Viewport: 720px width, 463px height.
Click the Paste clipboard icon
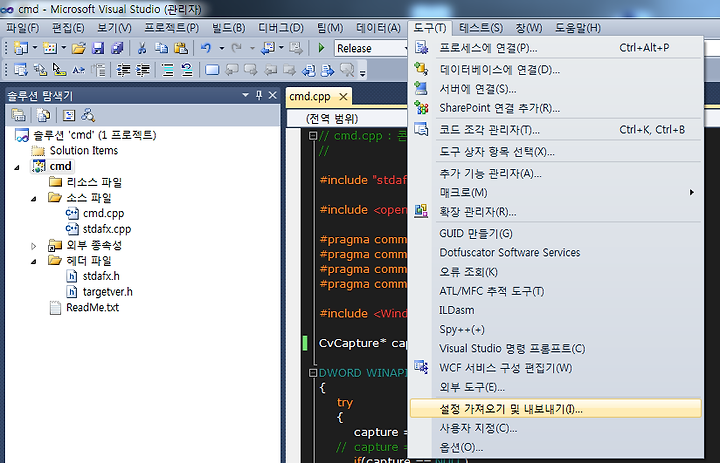[x=181, y=48]
